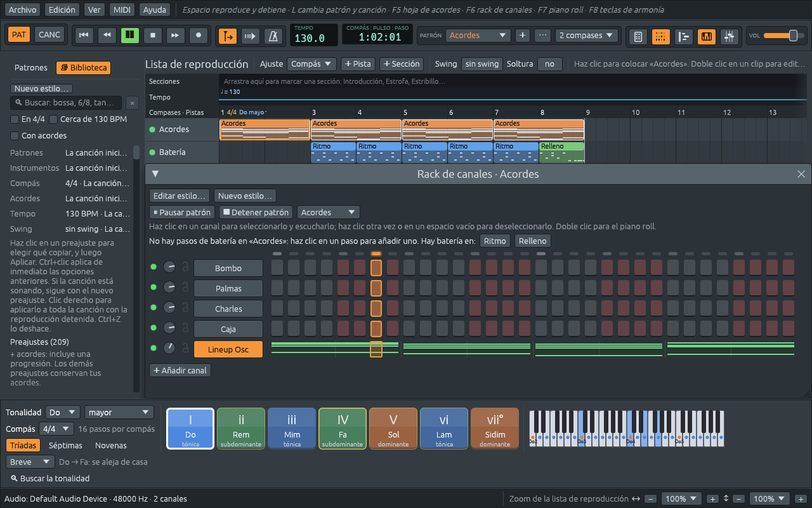Clear the preset search with the X icon
Viewport: 812px width, 508px height.
tap(131, 103)
